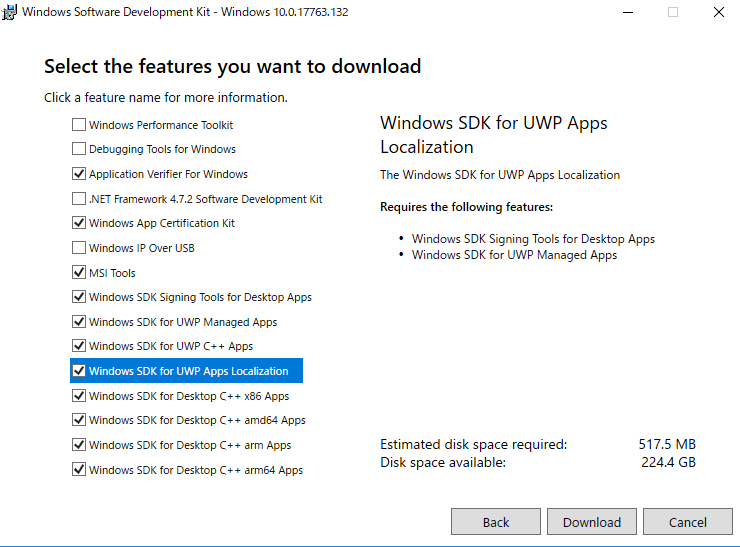The height and width of the screenshot is (547, 740).
Task: Enable Windows IP Over USB checkbox
Action: 79,248
